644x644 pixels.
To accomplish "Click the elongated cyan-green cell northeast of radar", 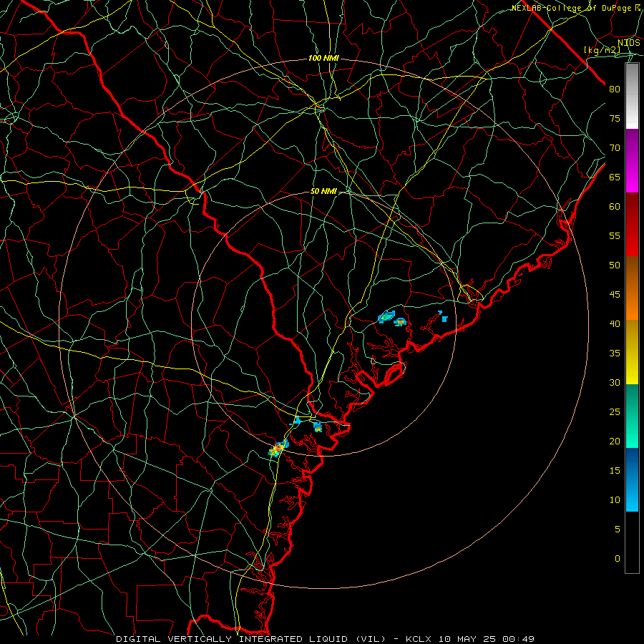I will coord(386,317).
